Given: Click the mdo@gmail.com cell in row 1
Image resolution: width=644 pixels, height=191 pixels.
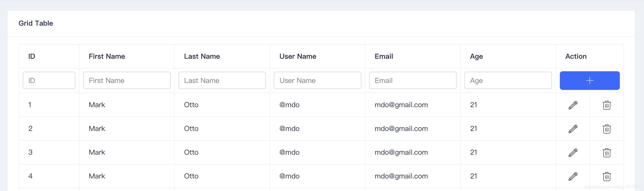Looking at the screenshot, I should 401,105.
